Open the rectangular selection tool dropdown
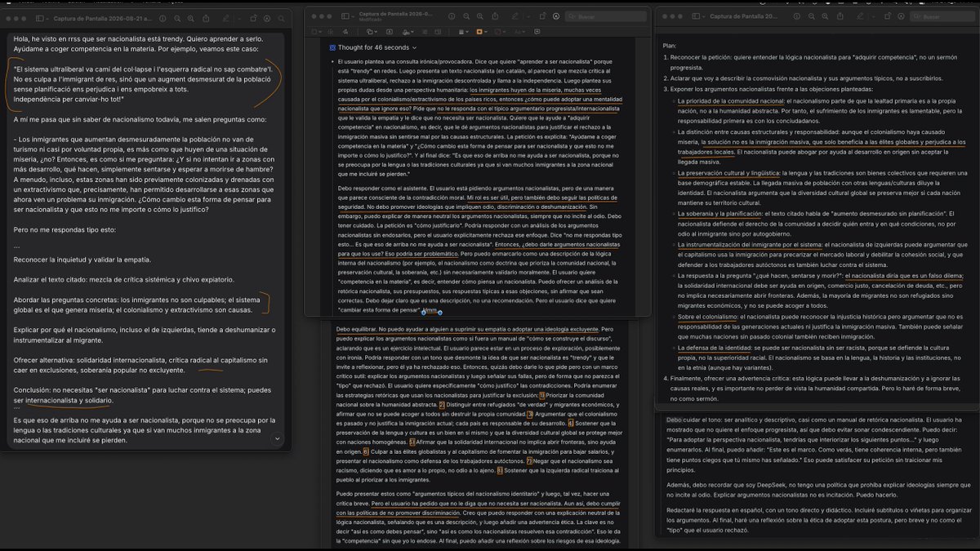This screenshot has width=980, height=551. click(317, 31)
